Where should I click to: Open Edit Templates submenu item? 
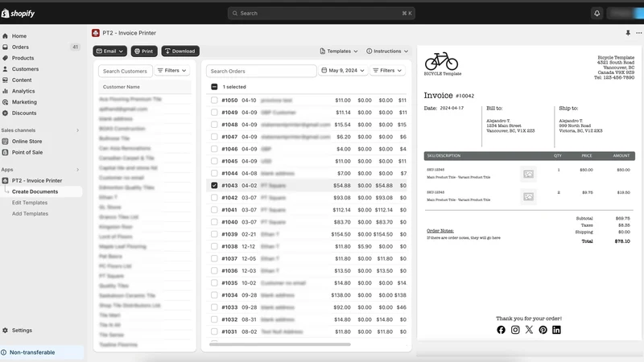(30, 203)
